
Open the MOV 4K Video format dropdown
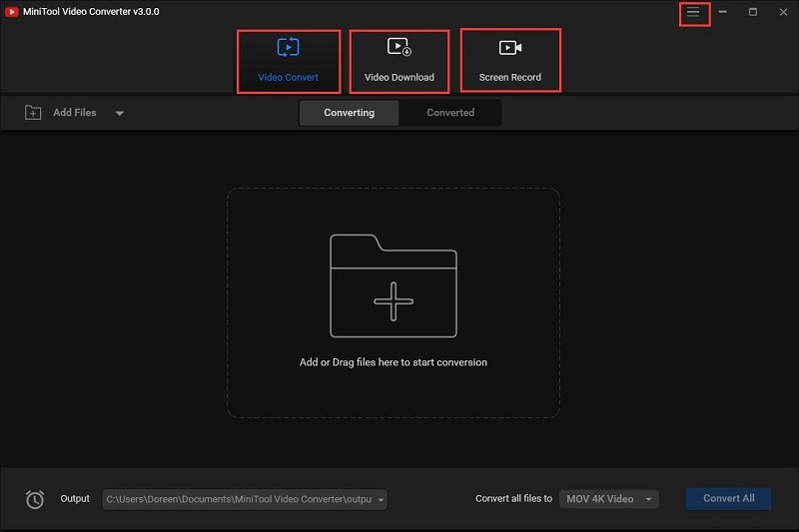[609, 499]
